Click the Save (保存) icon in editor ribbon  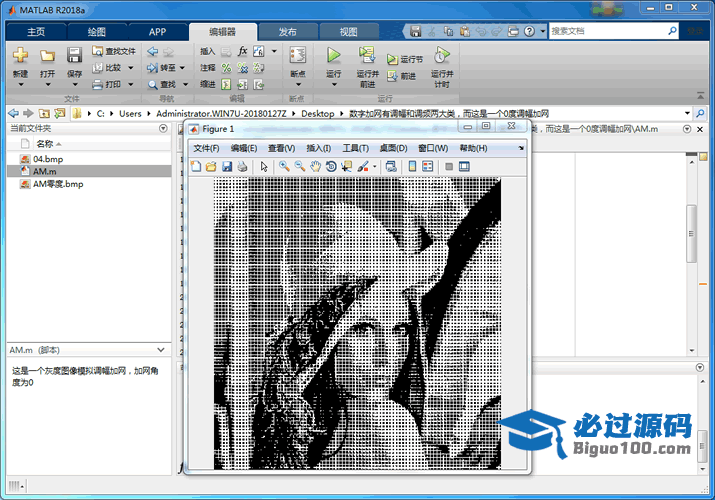click(x=74, y=56)
